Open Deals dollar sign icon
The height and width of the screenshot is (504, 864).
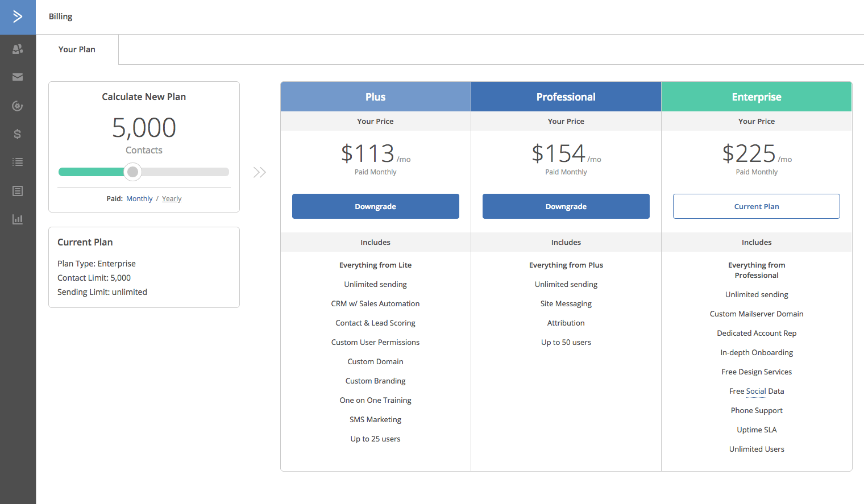[18, 134]
